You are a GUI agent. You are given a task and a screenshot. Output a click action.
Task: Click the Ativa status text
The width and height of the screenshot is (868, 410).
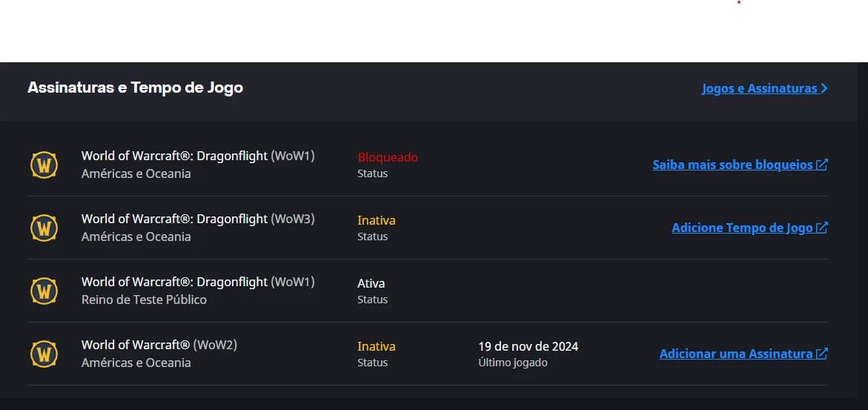[x=371, y=283]
